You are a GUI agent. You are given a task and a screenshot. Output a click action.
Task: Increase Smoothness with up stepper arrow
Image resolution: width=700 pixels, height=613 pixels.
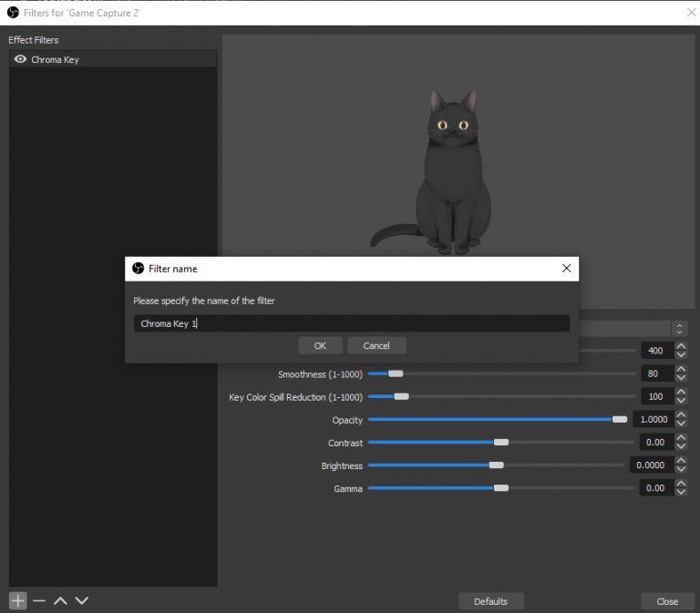point(681,369)
